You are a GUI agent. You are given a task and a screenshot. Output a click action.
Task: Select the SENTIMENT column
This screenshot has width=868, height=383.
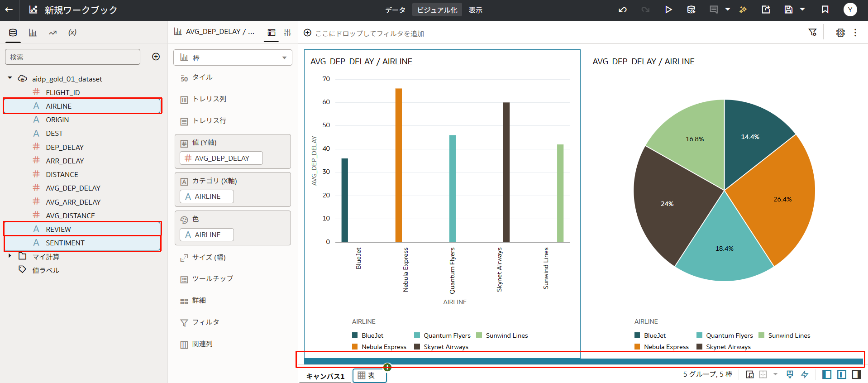82,243
